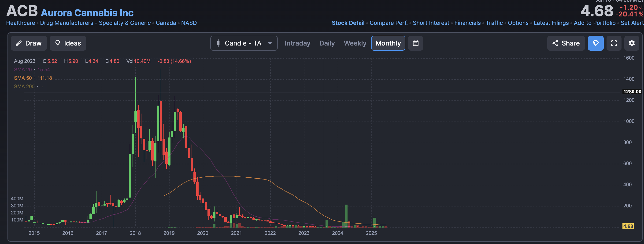The height and width of the screenshot is (244, 644).
Task: Click the candlestick icon in chart type selector
Action: tap(218, 43)
